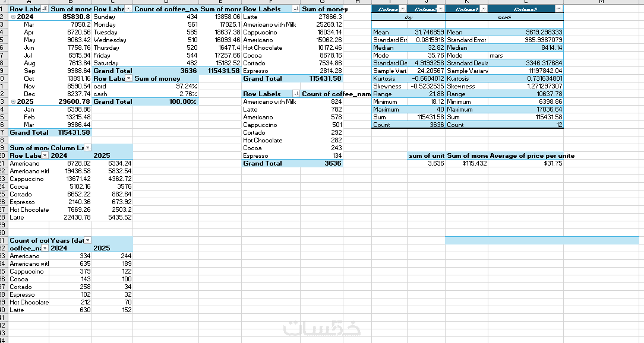Select the Jan month under 2025
Screen dimensions: 644x343
(29, 110)
